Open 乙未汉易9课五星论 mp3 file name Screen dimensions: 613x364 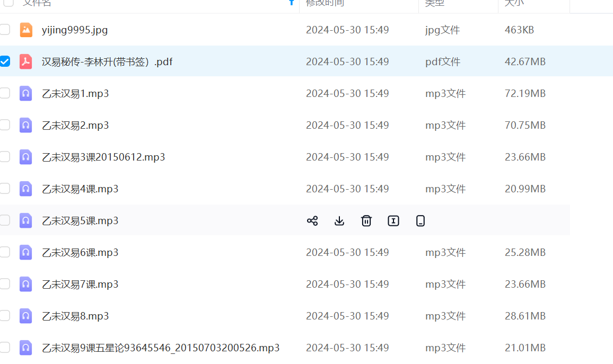click(x=160, y=348)
